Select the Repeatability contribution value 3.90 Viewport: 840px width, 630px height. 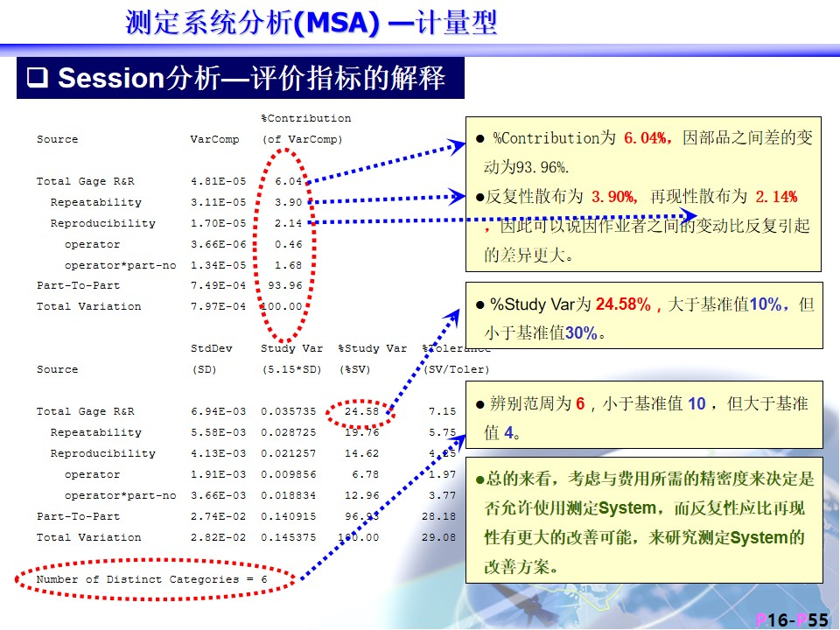(x=288, y=203)
